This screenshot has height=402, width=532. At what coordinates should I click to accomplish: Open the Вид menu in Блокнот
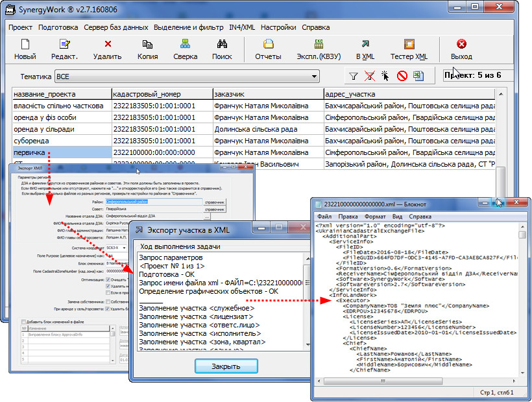point(397,217)
